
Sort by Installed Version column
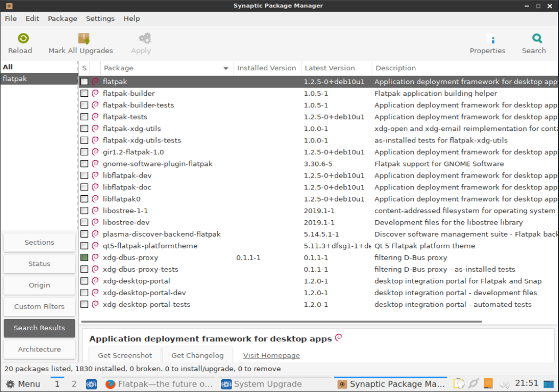267,68
